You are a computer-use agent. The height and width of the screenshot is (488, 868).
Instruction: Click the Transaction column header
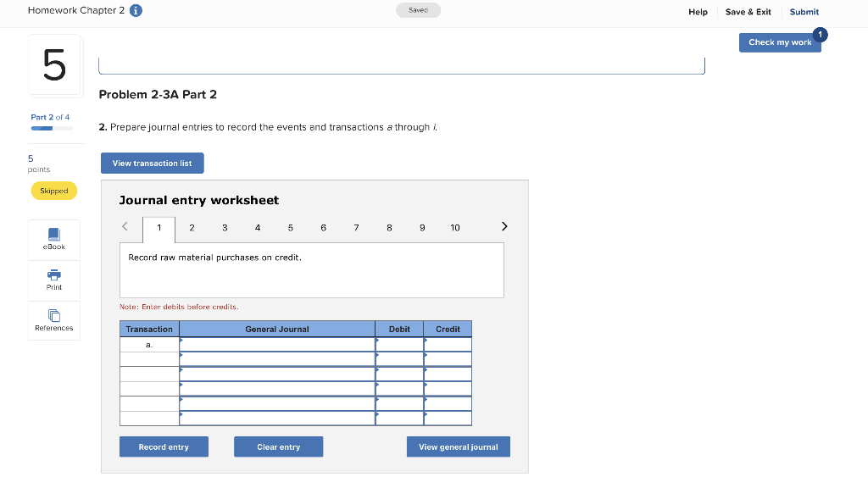(149, 330)
